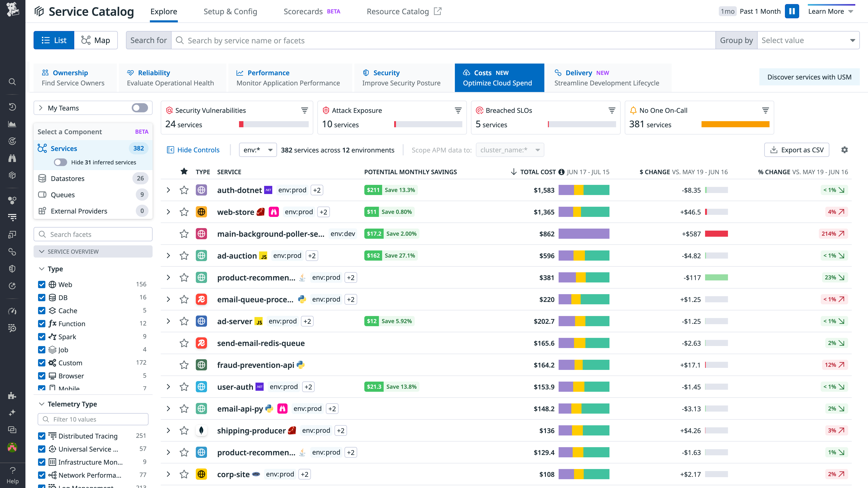Click the Datadog logo in the sidebar
This screenshot has height=488, width=868.
tap(12, 9)
